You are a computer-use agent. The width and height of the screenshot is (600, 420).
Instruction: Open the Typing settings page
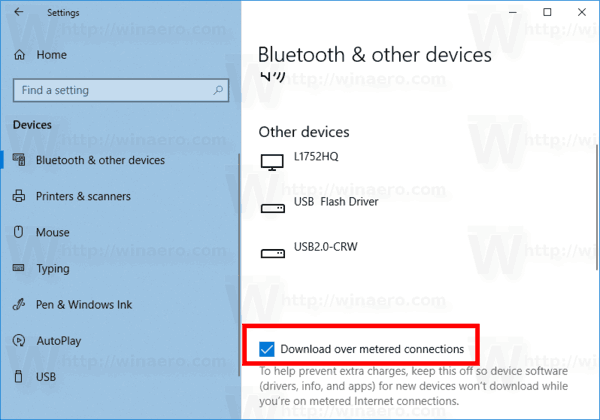point(52,269)
